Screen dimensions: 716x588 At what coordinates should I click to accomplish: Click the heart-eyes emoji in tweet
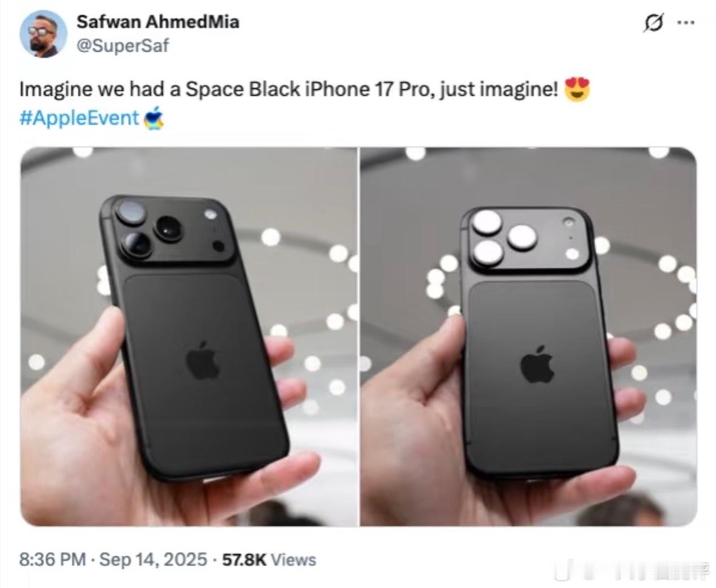(577, 89)
